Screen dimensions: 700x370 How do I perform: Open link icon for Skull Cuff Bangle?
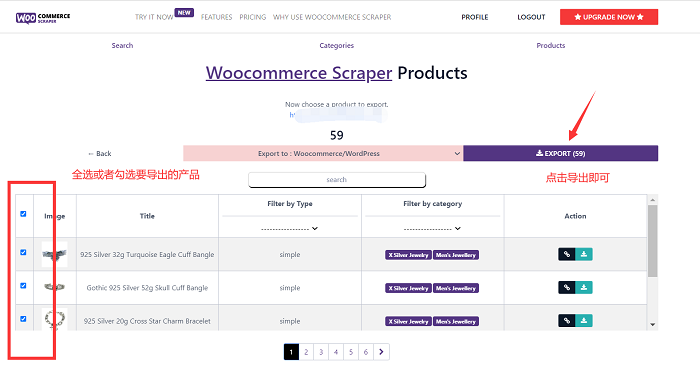coord(567,287)
